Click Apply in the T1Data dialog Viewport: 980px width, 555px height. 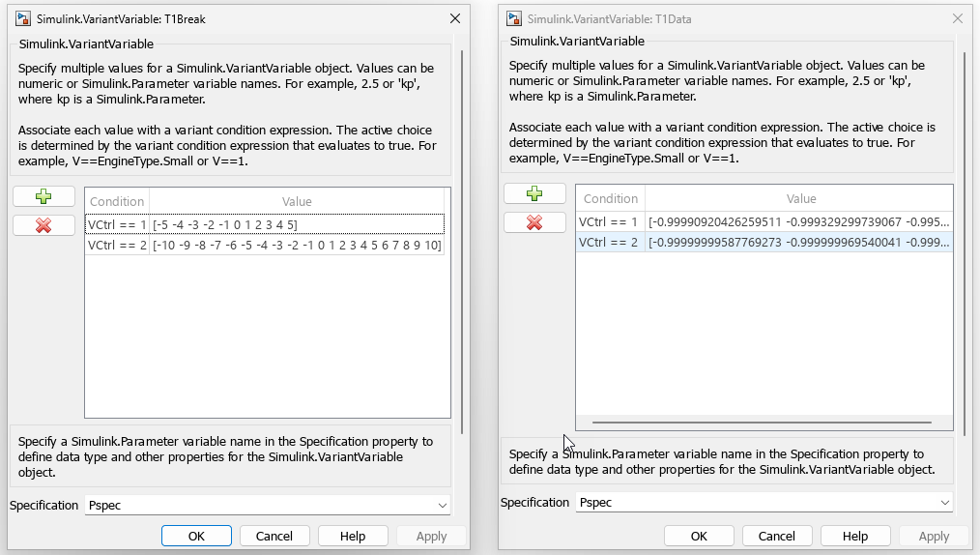[x=934, y=536]
